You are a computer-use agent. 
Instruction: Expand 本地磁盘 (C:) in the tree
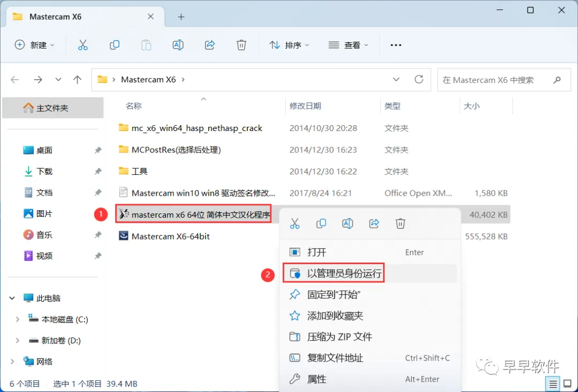click(17, 319)
